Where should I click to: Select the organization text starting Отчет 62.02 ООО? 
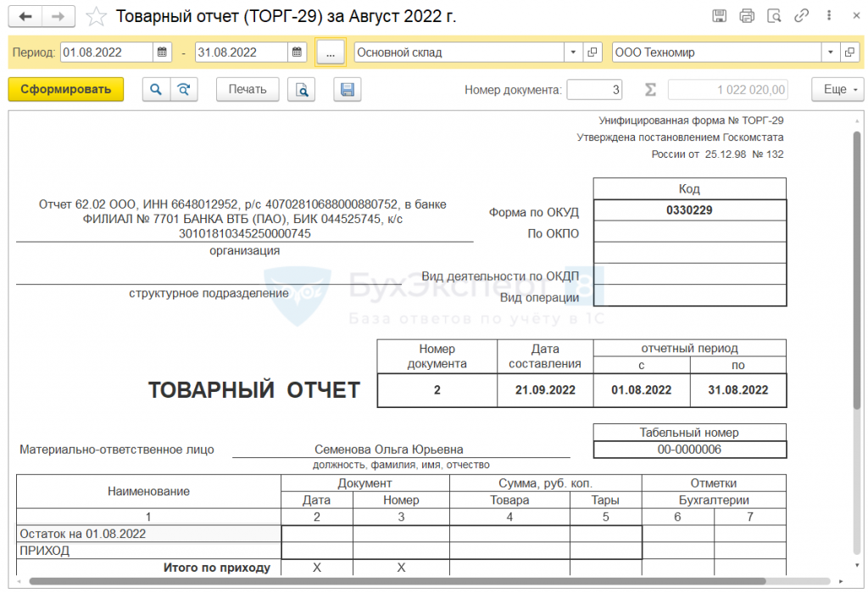click(242, 219)
